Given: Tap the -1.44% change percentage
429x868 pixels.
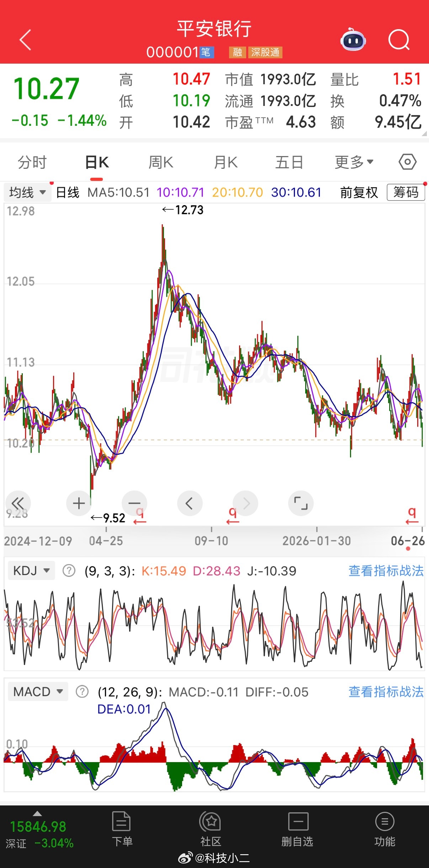Looking at the screenshot, I should click(x=82, y=120).
